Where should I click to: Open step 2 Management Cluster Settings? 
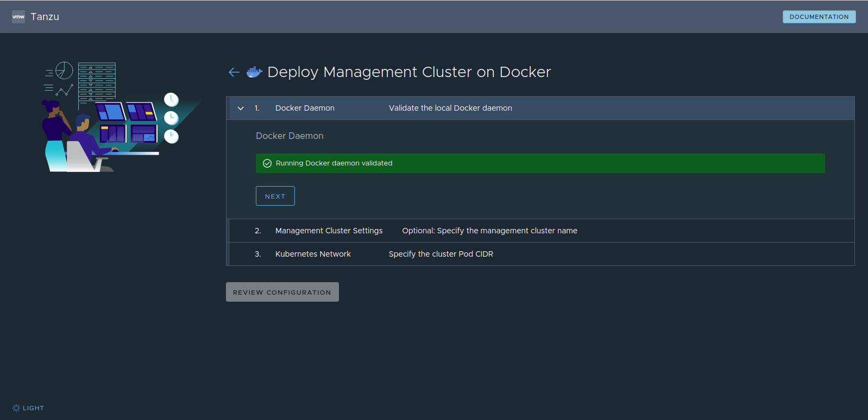click(540, 231)
